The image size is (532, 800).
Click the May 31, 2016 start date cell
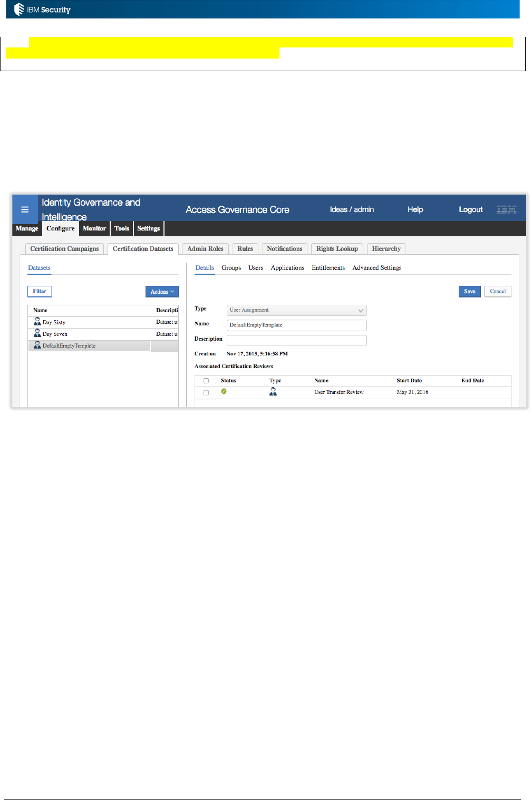412,392
